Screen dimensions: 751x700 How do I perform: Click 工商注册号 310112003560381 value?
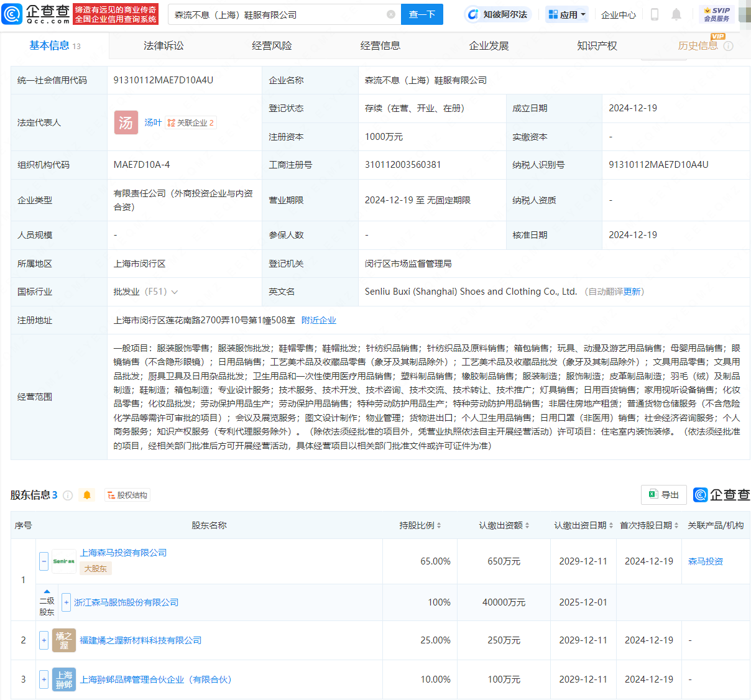click(x=403, y=165)
